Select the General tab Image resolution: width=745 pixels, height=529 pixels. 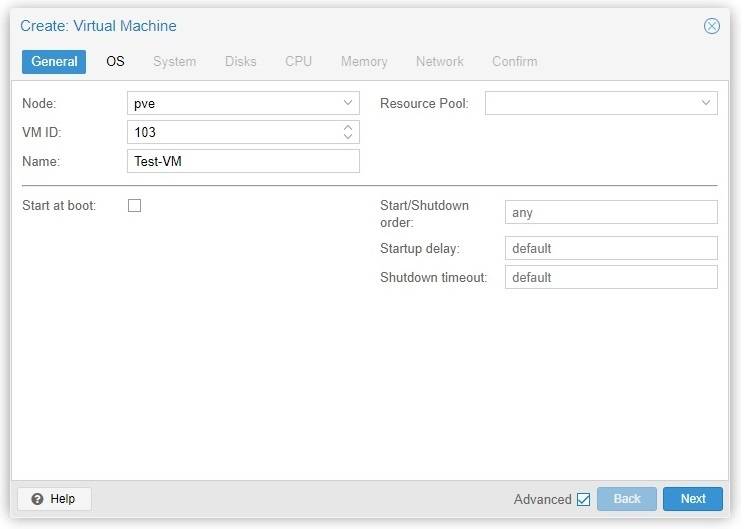54,61
